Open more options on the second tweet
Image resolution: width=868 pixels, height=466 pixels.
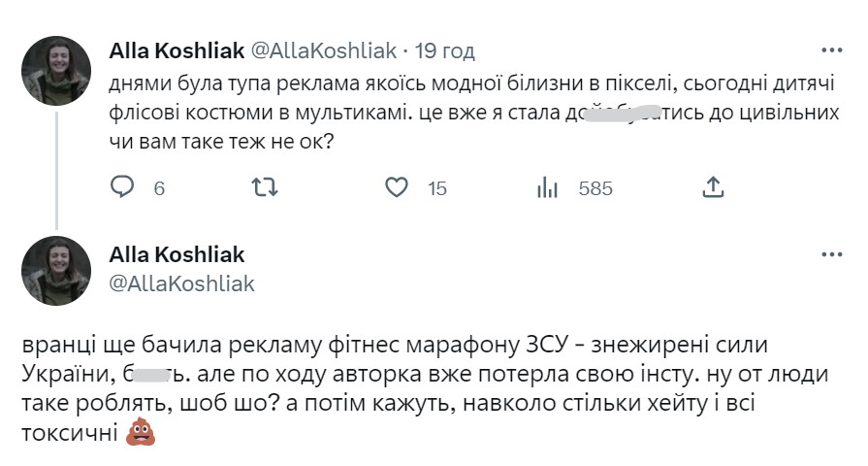click(x=831, y=255)
